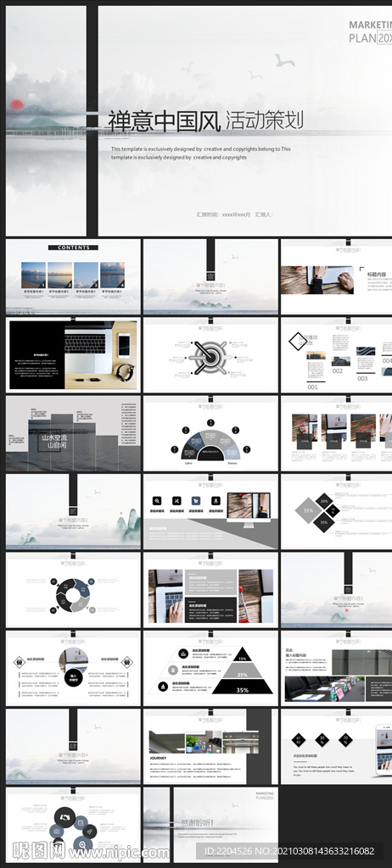392x868 pixels.
Task: Open the keyboard and shopping cart photo slide
Action: (x=210, y=590)
